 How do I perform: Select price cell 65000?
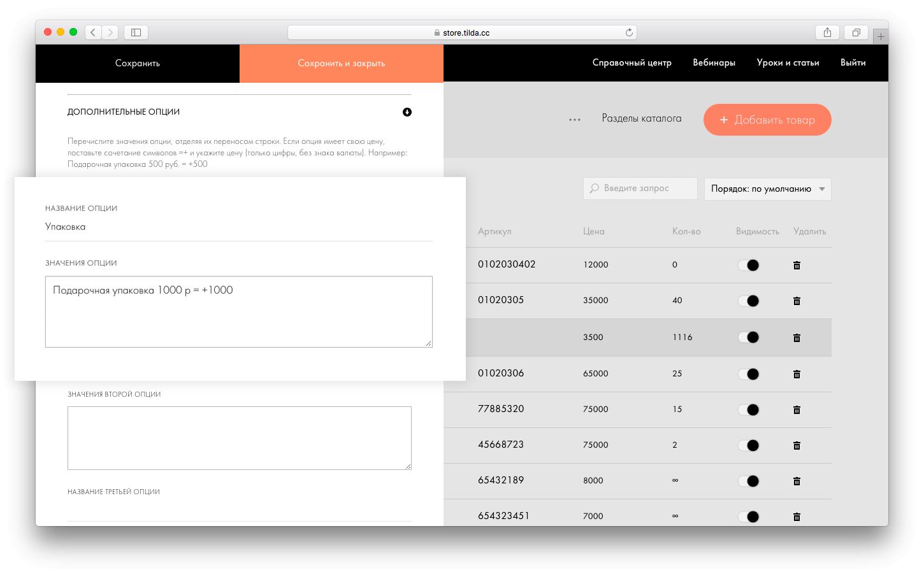point(596,373)
